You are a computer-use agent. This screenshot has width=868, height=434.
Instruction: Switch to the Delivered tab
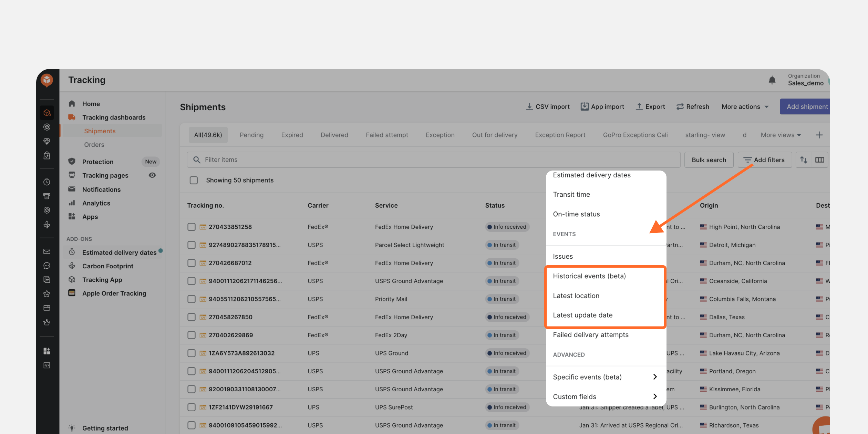334,135
